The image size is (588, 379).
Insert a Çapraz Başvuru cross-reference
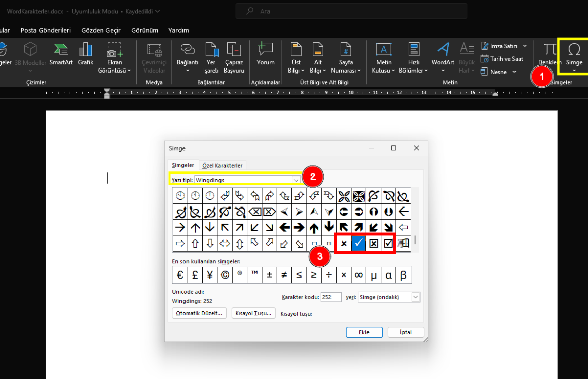point(234,58)
